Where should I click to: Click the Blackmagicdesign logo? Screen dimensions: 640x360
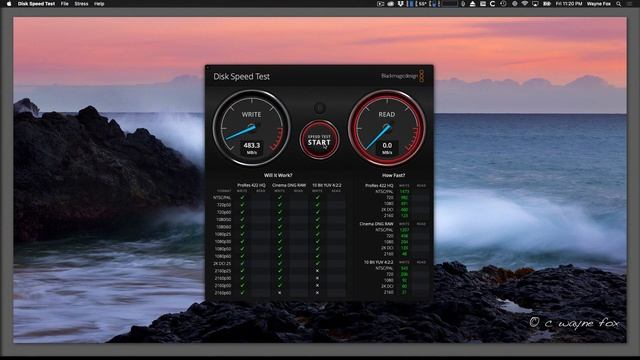tap(403, 76)
